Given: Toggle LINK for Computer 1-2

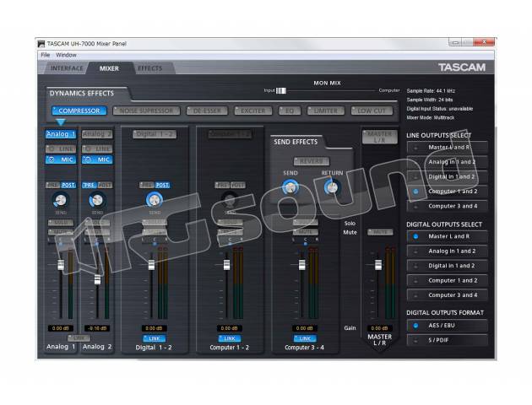Looking at the screenshot, I should 230,338.
